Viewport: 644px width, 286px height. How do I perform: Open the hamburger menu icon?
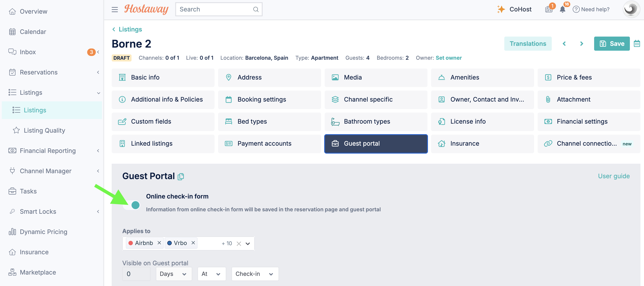115,9
